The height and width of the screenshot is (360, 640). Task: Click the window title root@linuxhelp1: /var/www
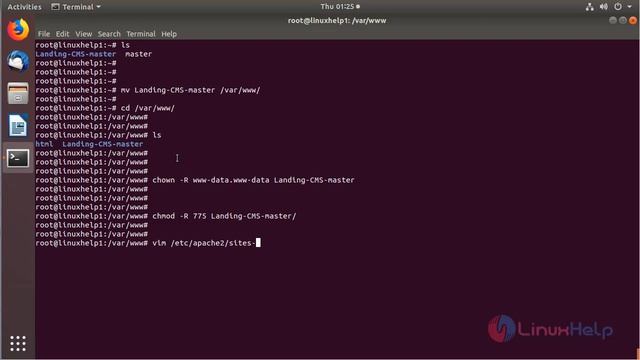click(x=337, y=20)
